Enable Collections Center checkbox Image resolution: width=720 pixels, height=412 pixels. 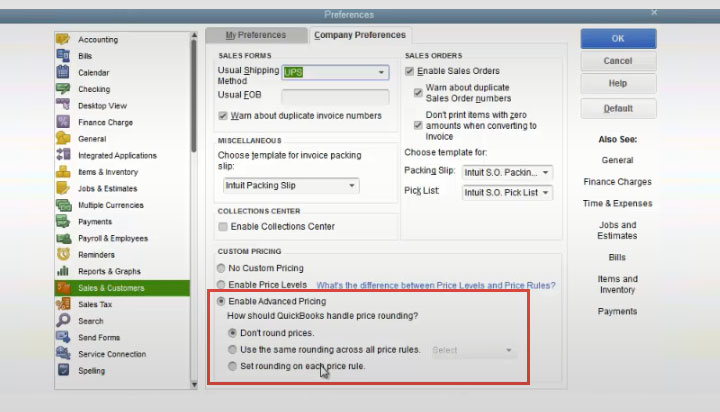(223, 227)
